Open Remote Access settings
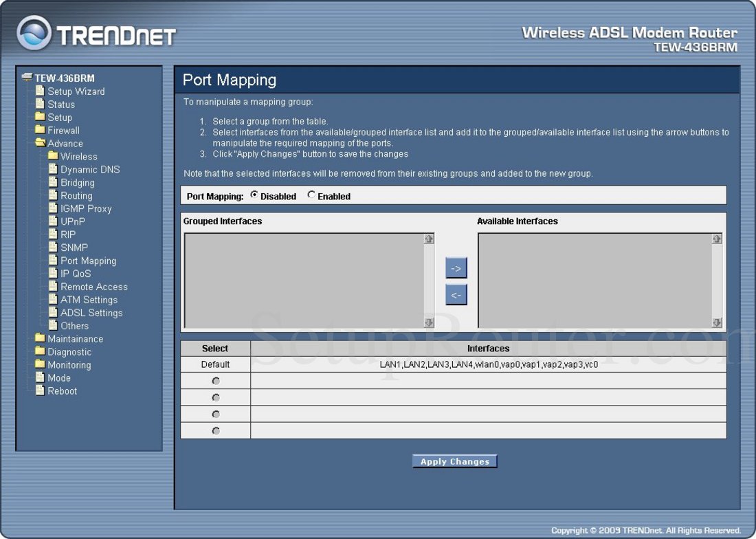Image resolution: width=756 pixels, height=539 pixels. coord(94,287)
